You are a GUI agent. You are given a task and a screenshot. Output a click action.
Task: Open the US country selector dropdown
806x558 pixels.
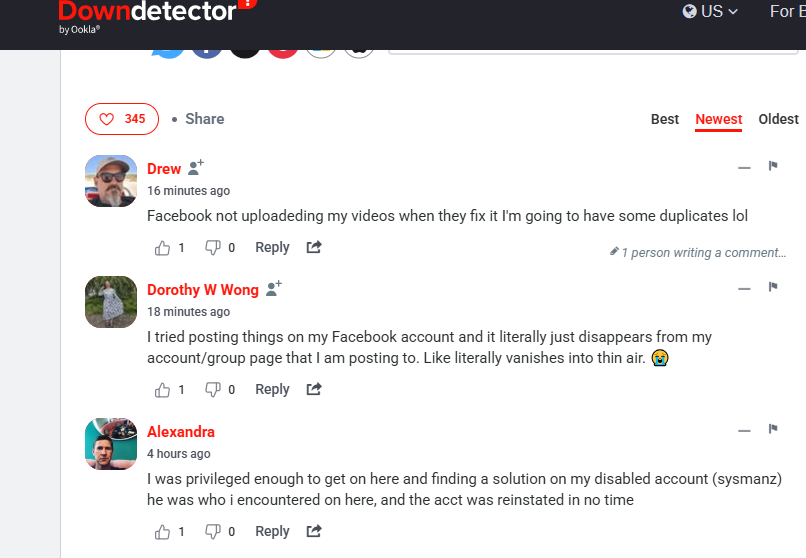710,11
